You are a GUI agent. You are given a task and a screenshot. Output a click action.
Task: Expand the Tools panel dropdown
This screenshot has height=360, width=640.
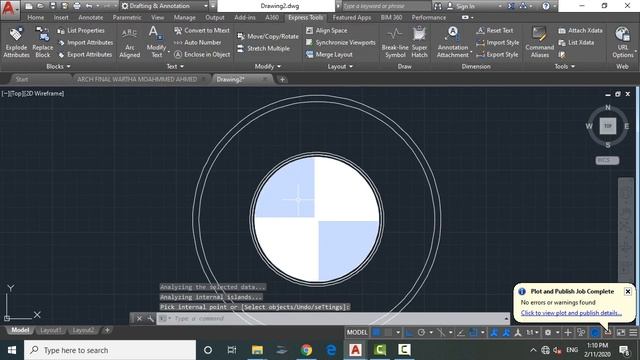coord(565,67)
